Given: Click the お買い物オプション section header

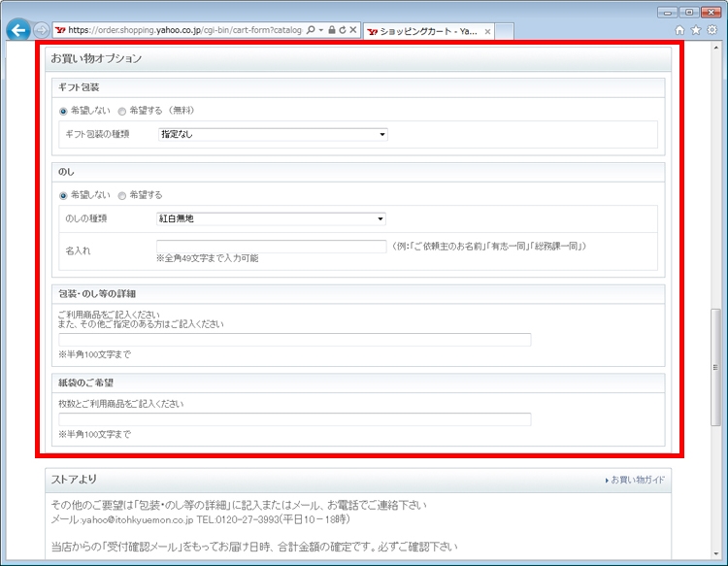Looking at the screenshot, I should (x=358, y=58).
